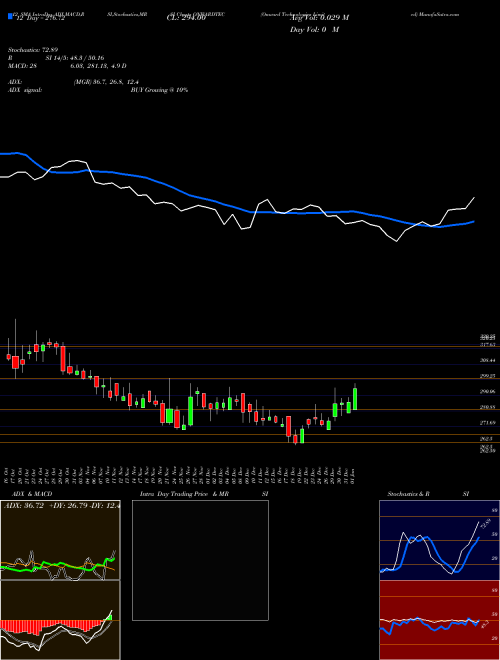Click the Day Vol: 0 M readout
500x660 pixels.
[x=314, y=30]
